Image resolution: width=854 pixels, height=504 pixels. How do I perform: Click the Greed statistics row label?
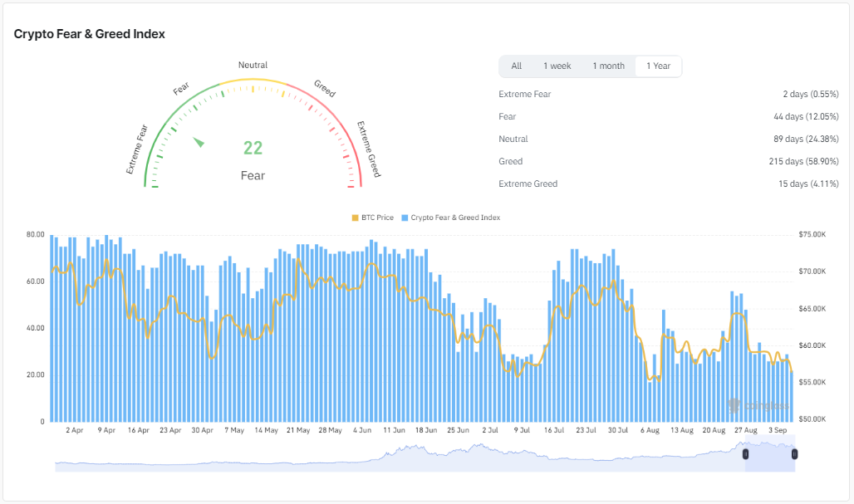(x=510, y=161)
